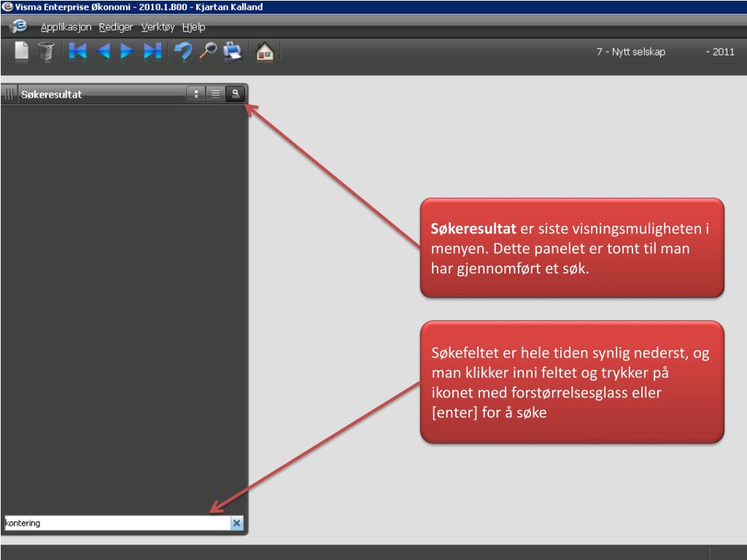Clear the search field with X button

237,523
